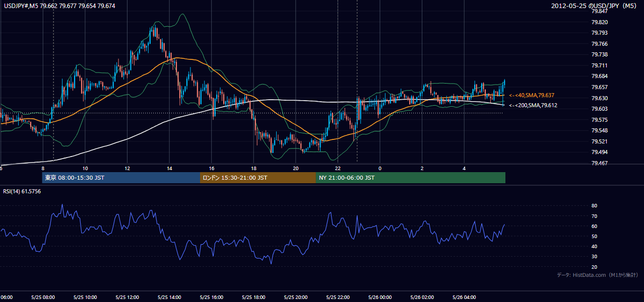Click RSI scale value 80

click(595, 206)
